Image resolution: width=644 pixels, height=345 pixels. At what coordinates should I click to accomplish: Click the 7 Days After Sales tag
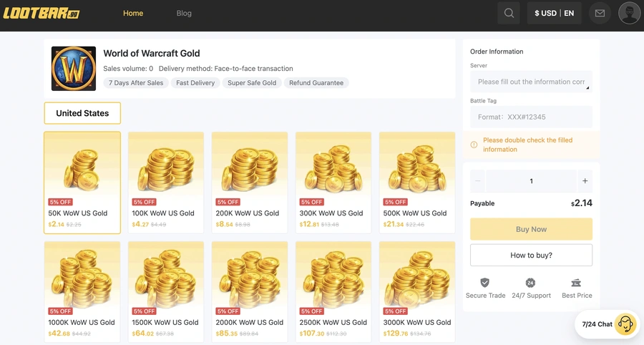coord(136,82)
